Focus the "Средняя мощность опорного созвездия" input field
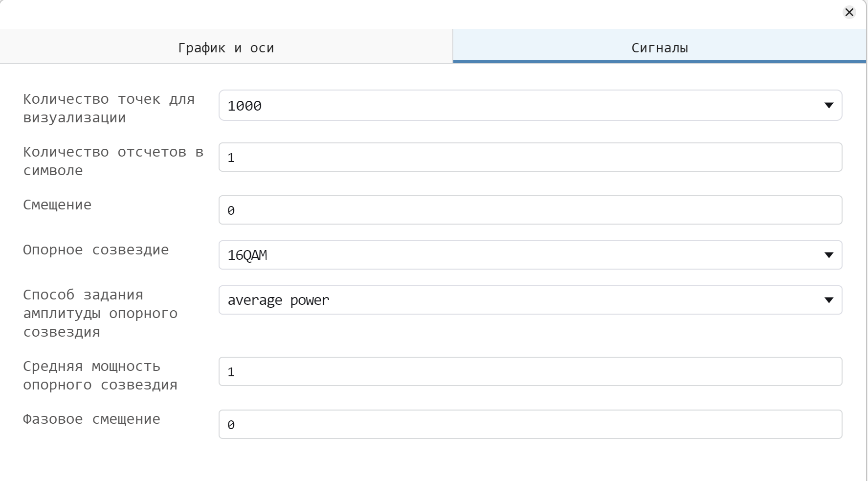Image resolution: width=868 pixels, height=481 pixels. point(530,372)
